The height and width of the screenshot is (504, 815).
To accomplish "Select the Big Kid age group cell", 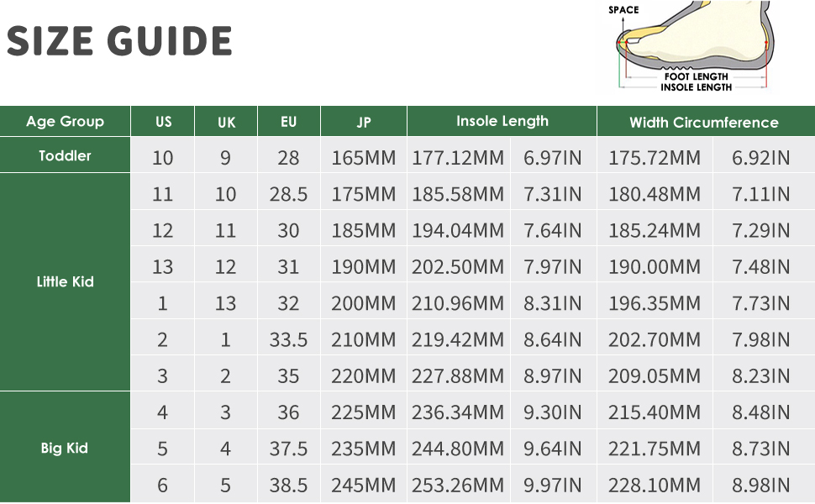I will [x=66, y=448].
